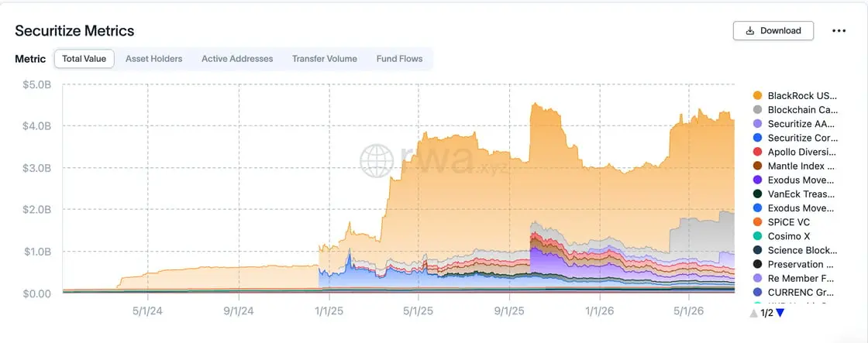This screenshot has width=868, height=343.
Task: Click the download arrow icon
Action: (750, 31)
